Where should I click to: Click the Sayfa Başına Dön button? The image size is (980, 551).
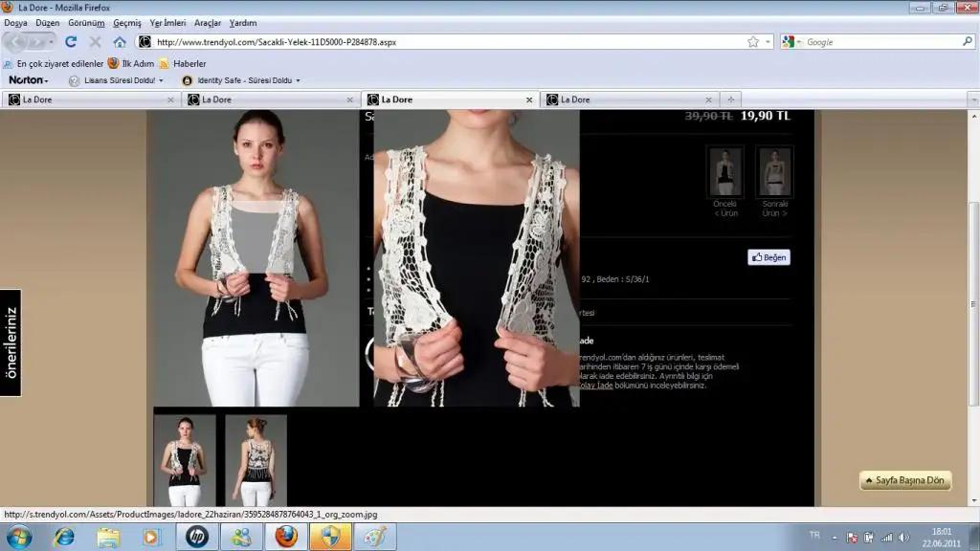point(904,480)
